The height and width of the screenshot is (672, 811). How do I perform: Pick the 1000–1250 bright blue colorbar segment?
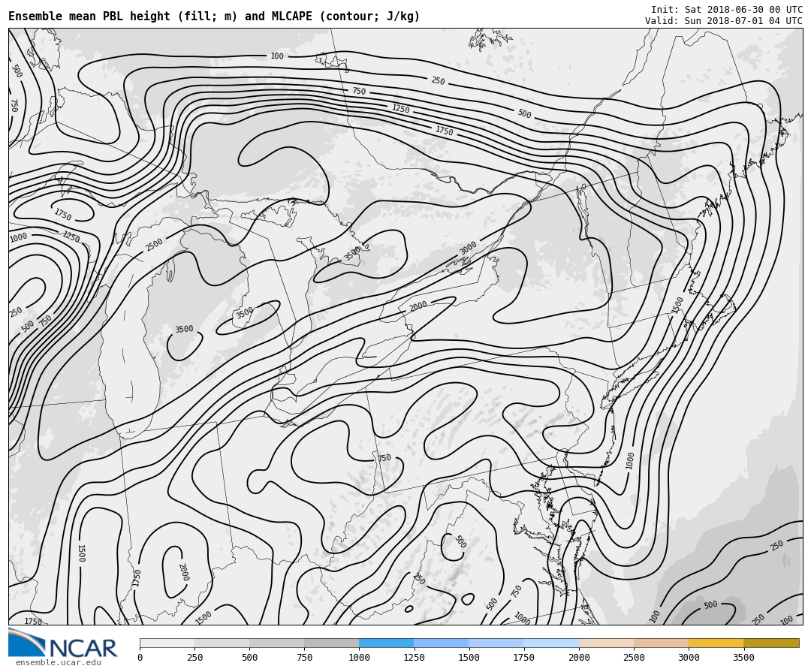[387, 643]
